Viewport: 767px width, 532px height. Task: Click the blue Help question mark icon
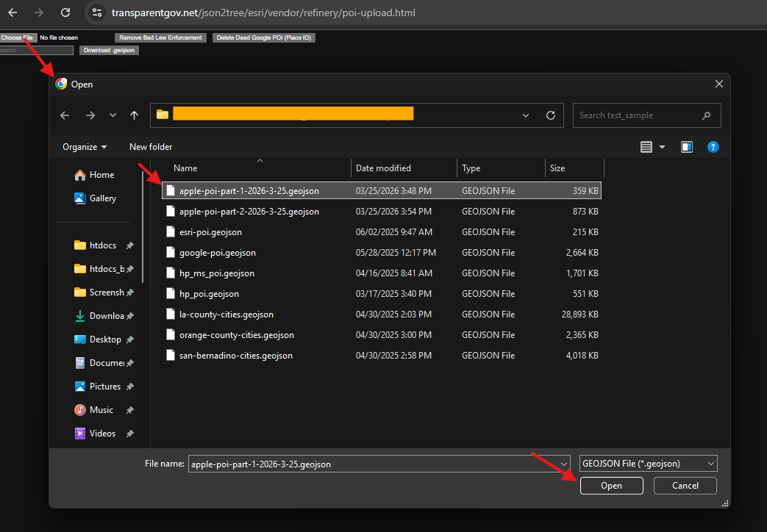coord(713,147)
